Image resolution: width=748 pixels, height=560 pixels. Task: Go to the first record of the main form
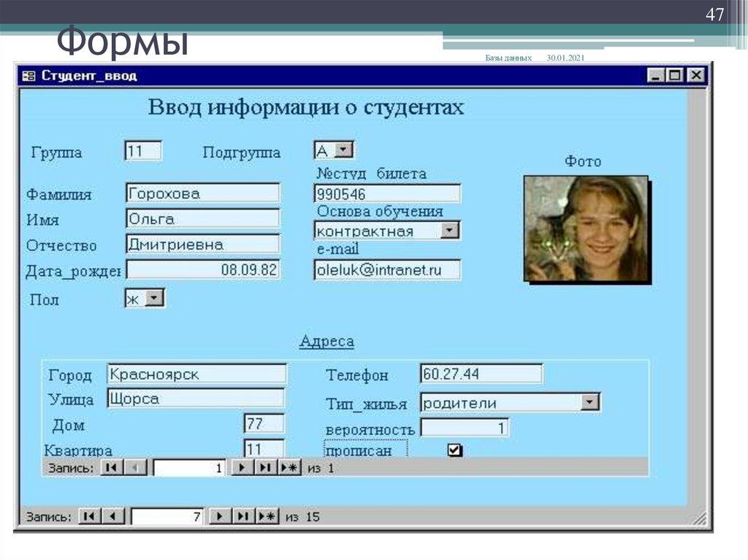tap(88, 516)
